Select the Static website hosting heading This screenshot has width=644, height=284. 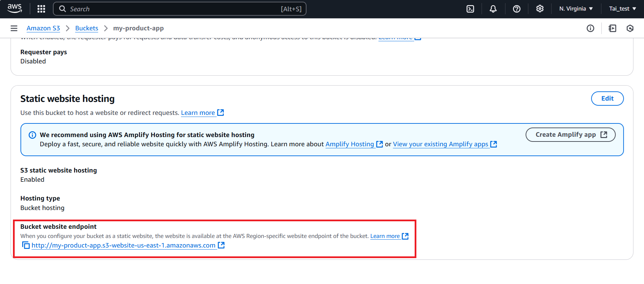[68, 99]
